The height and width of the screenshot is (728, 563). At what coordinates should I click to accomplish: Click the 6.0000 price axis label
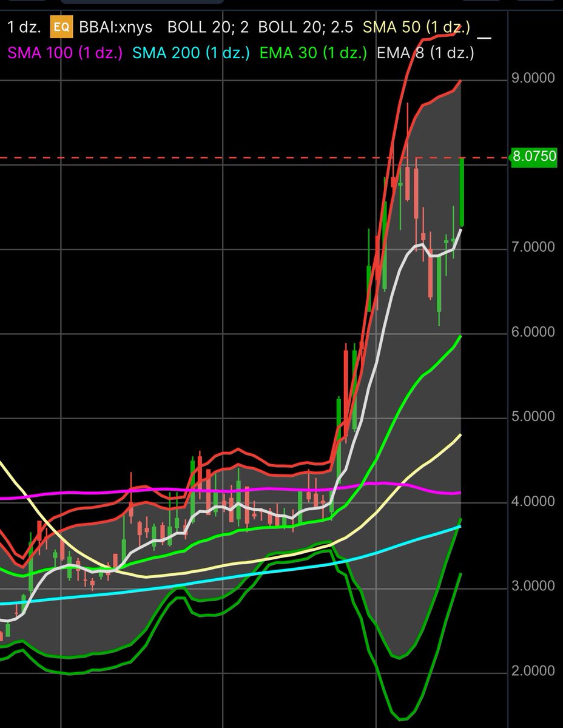534,332
